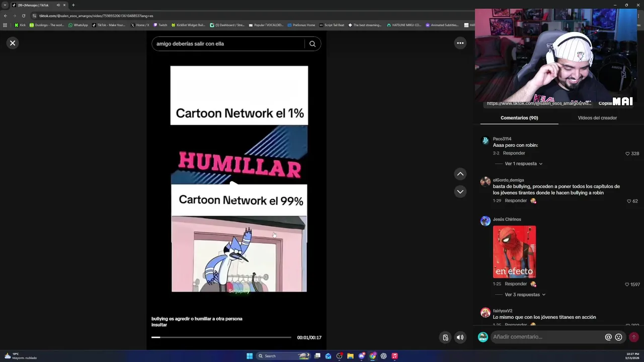Like Jesús Chirinos' comment heart icon
Image resolution: width=644 pixels, height=362 pixels.
[x=627, y=285]
